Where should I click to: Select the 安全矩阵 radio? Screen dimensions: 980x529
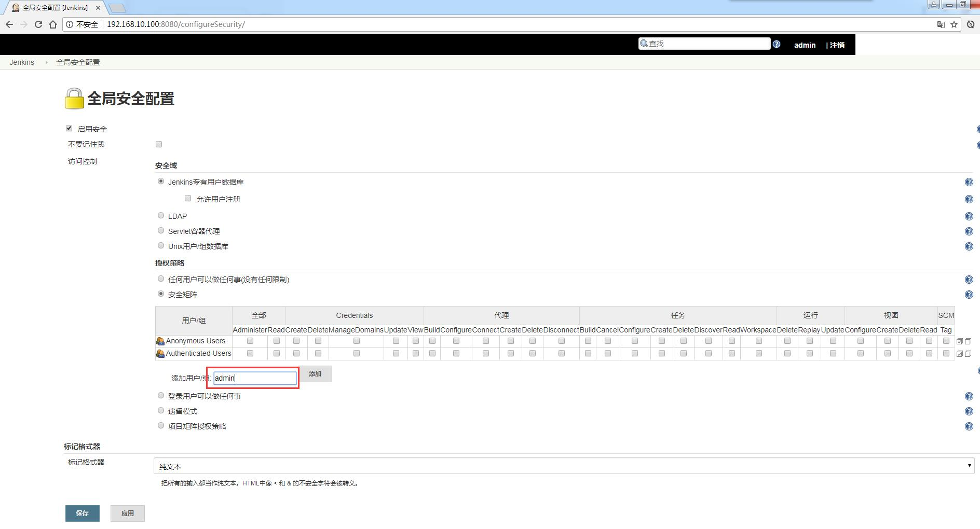coord(161,294)
